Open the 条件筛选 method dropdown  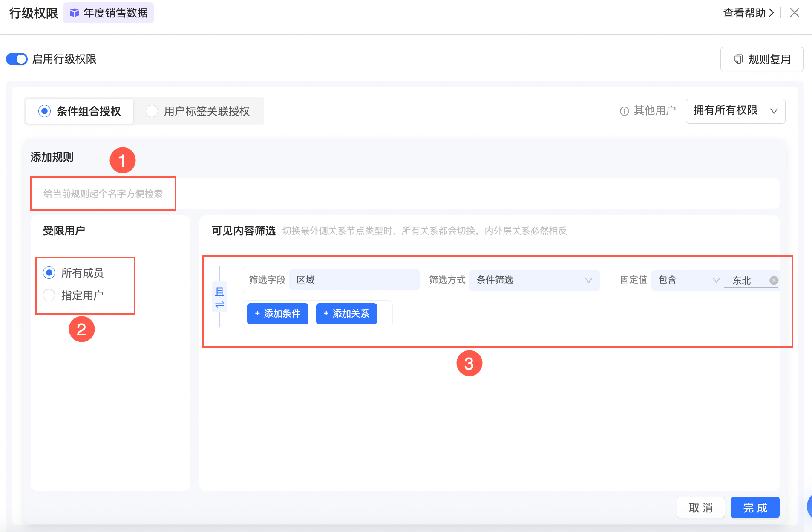pos(534,280)
